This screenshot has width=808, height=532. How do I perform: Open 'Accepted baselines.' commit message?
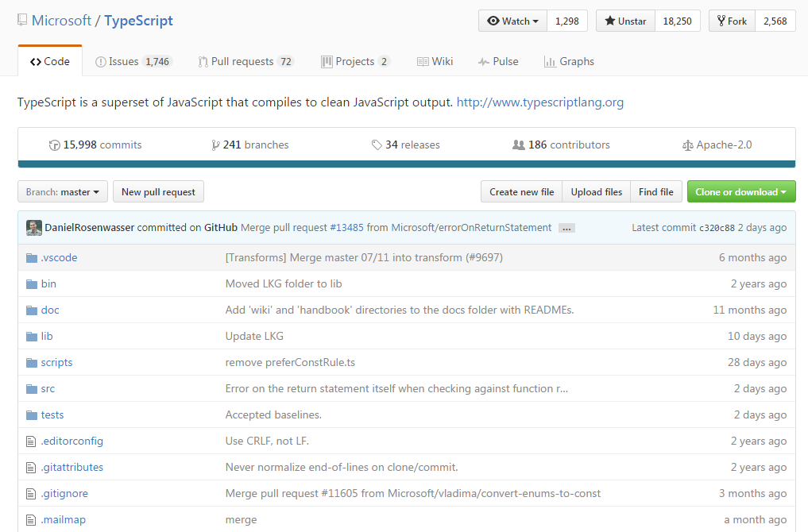(273, 415)
